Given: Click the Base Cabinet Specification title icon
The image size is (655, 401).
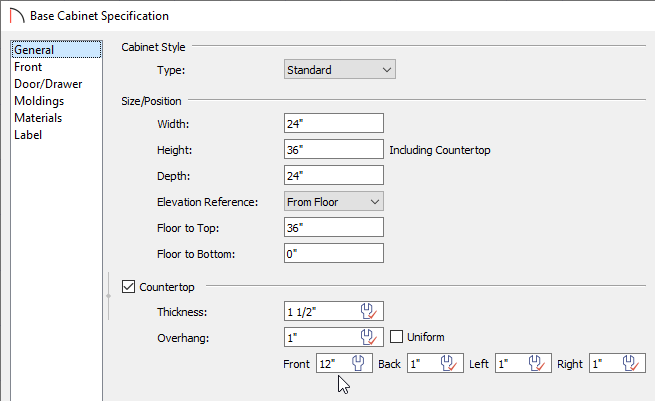Looking at the screenshot, I should (x=17, y=16).
